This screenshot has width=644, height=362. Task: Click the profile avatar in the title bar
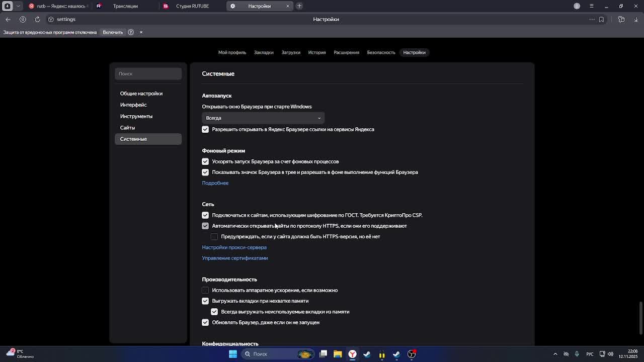tap(577, 6)
